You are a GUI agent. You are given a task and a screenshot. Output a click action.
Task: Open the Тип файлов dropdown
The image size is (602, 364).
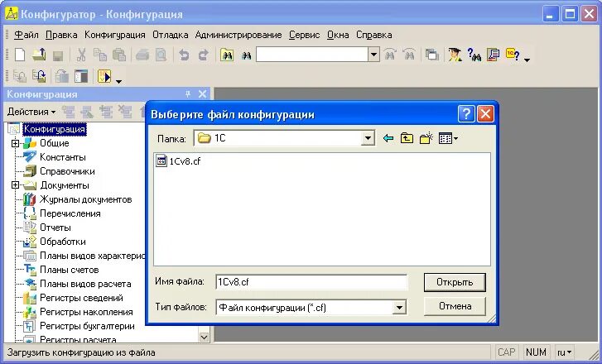[399, 307]
